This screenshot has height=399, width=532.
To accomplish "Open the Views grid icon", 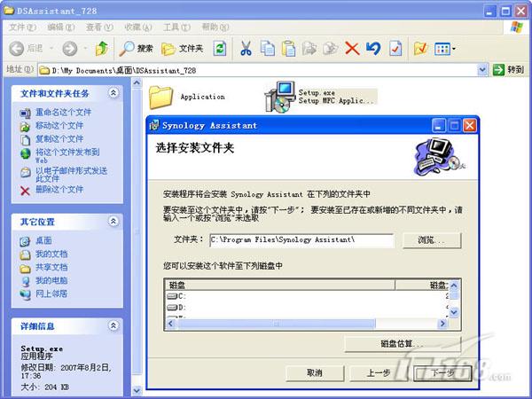I will (442, 49).
